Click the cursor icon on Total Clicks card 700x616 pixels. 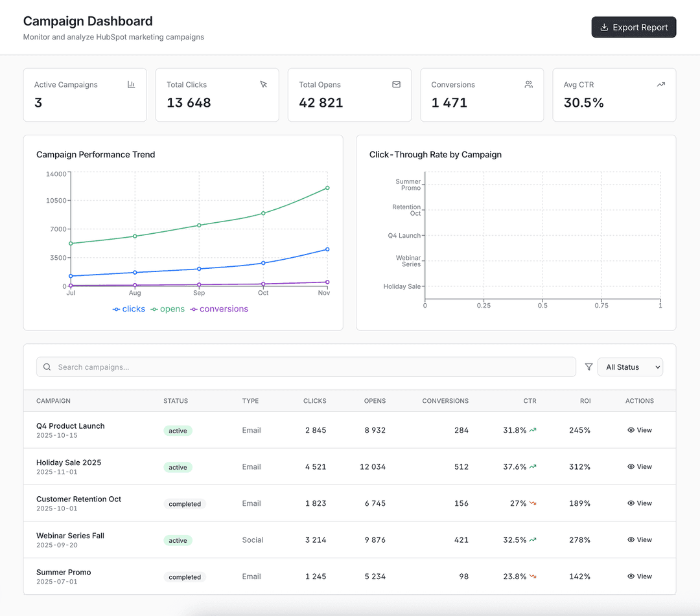pos(264,84)
